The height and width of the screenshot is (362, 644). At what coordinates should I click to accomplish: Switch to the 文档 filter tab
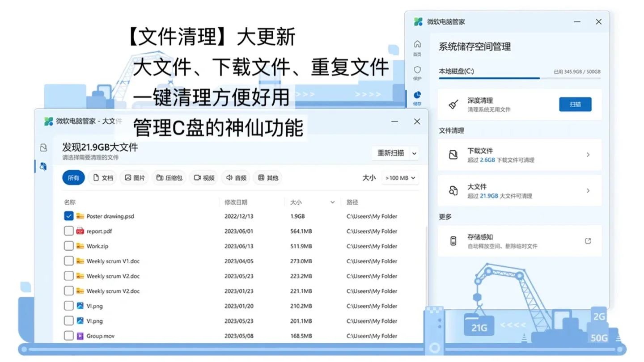pyautogui.click(x=102, y=177)
